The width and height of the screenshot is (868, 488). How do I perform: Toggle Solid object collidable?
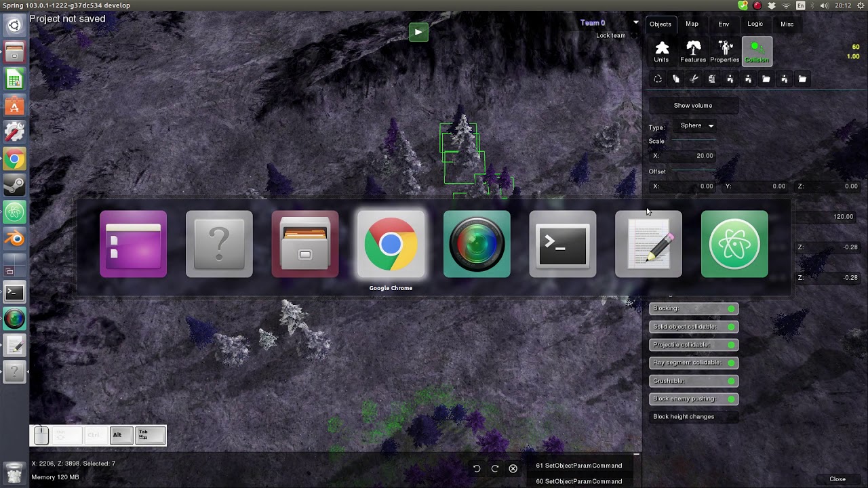coord(694,327)
